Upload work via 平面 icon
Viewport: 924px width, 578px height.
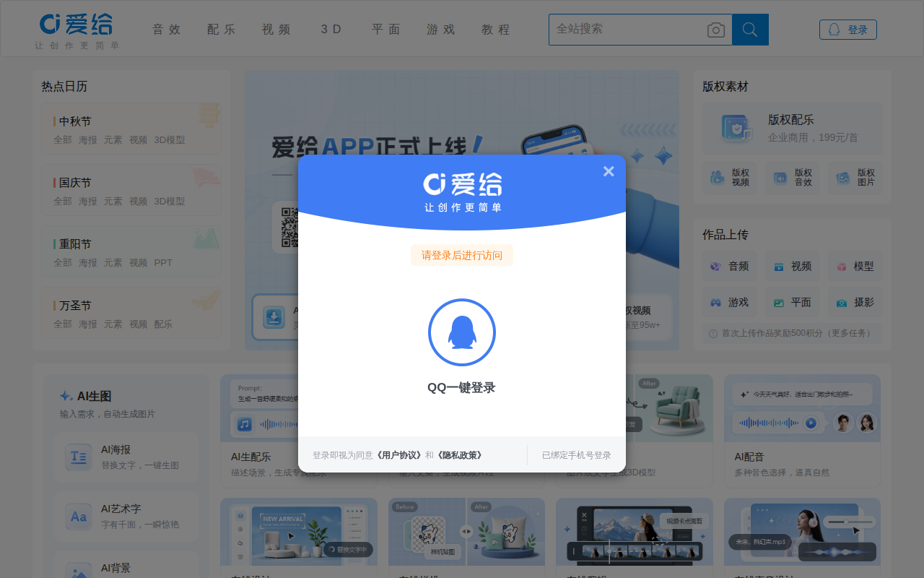click(792, 302)
